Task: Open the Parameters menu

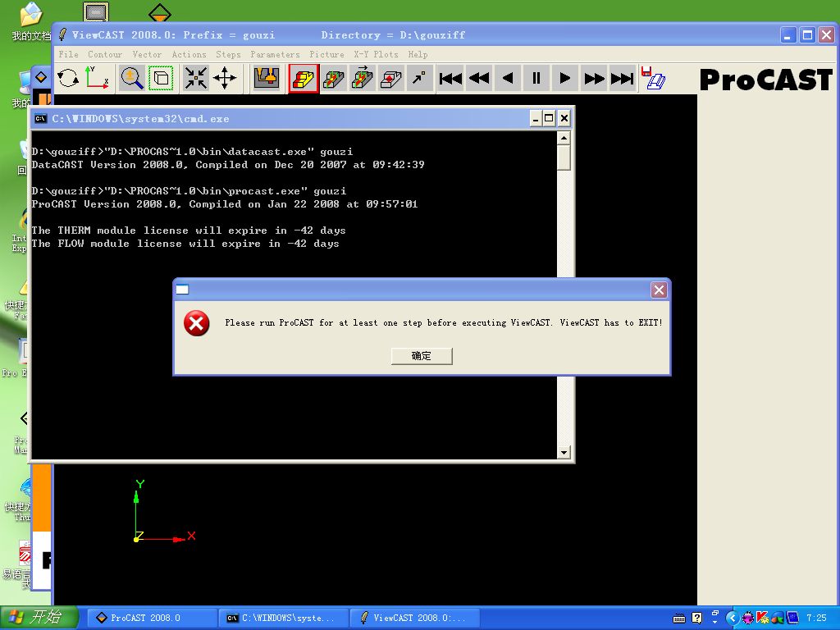Action: pyautogui.click(x=275, y=54)
